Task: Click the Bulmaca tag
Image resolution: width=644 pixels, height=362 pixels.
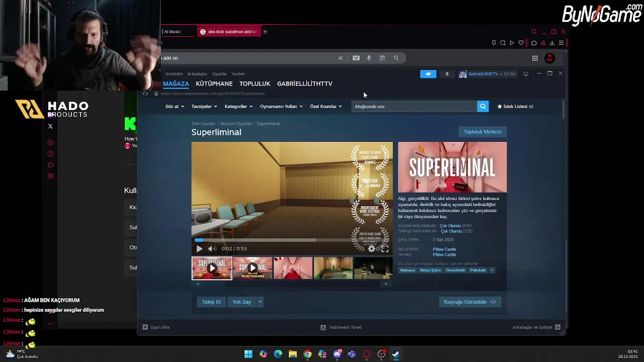Action: tap(408, 270)
